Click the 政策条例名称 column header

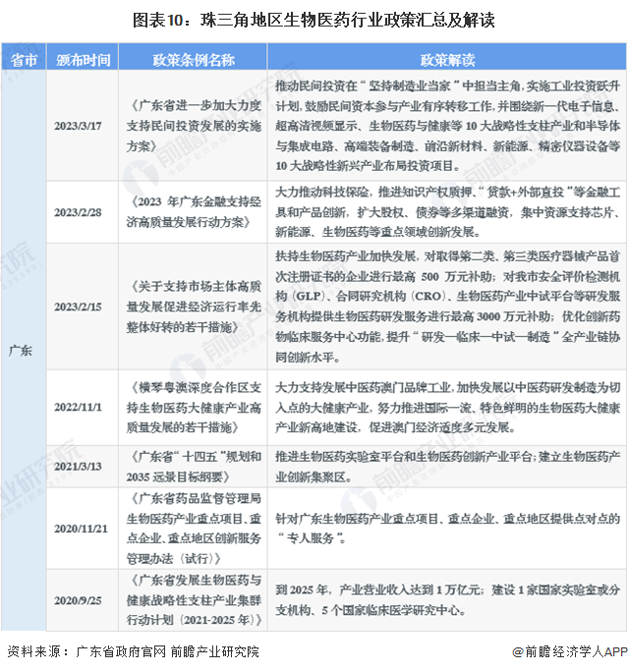(194, 58)
